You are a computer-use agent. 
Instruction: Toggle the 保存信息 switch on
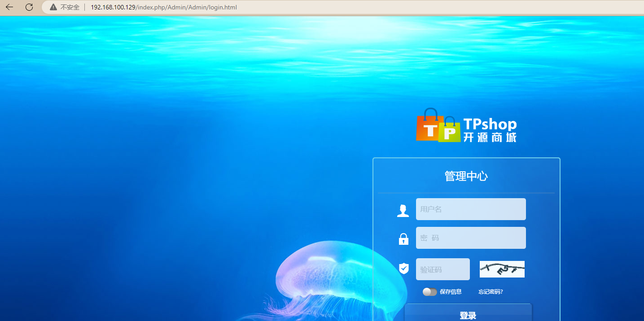[x=429, y=292]
